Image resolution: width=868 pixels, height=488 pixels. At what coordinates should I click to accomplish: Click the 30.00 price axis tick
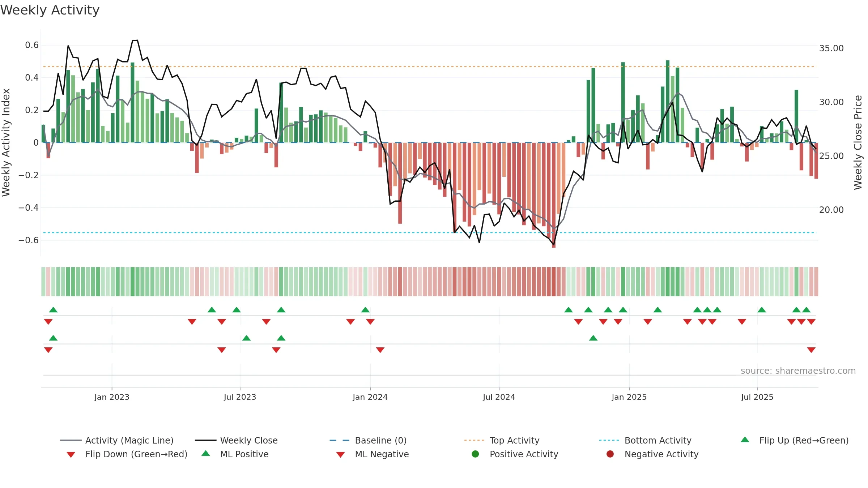point(831,102)
